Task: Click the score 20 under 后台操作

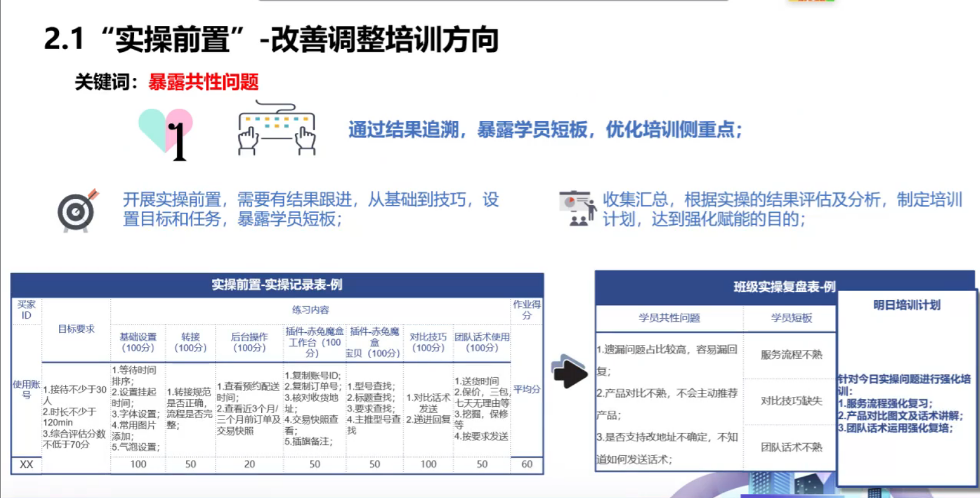Action: [249, 464]
